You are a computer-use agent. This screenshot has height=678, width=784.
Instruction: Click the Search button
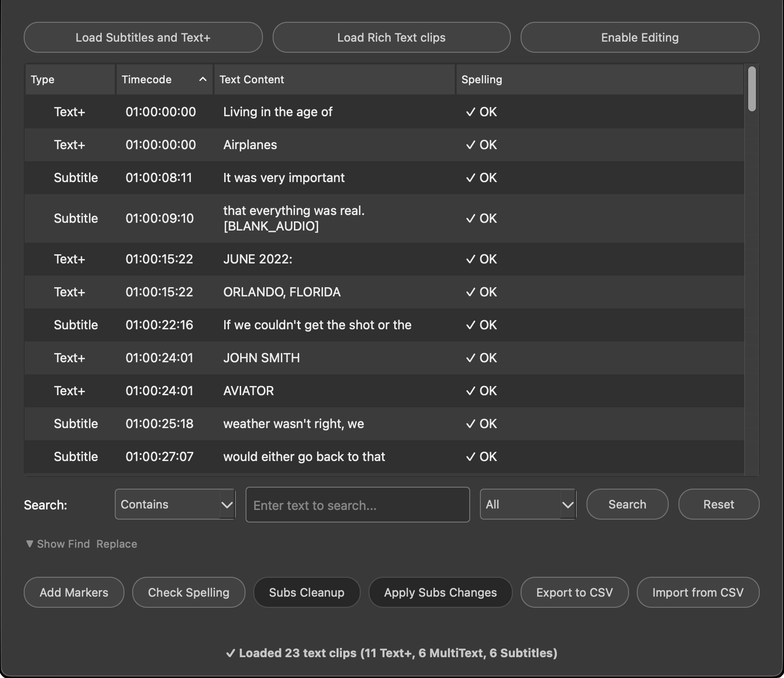627,504
